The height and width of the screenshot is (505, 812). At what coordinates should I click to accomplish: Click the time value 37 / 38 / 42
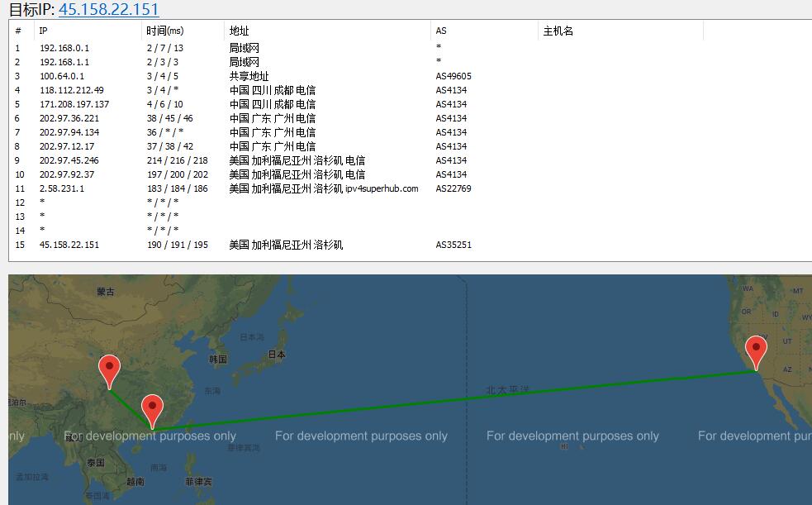coord(170,146)
